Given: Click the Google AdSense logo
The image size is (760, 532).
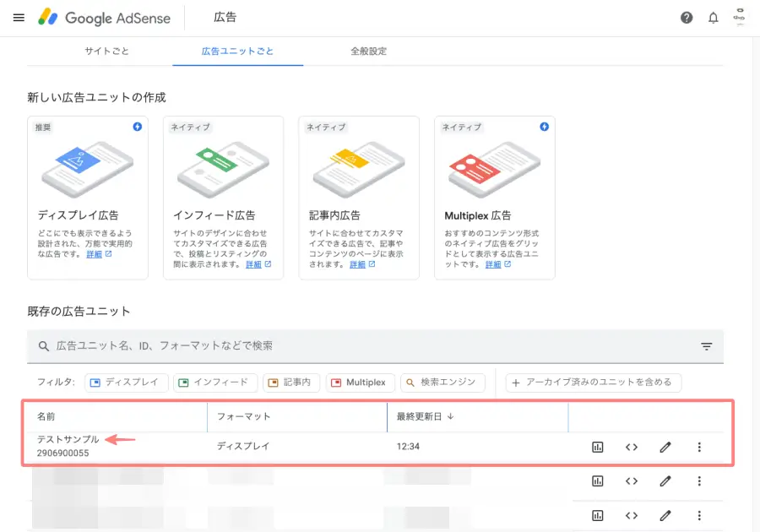Looking at the screenshot, I should coord(104,17).
